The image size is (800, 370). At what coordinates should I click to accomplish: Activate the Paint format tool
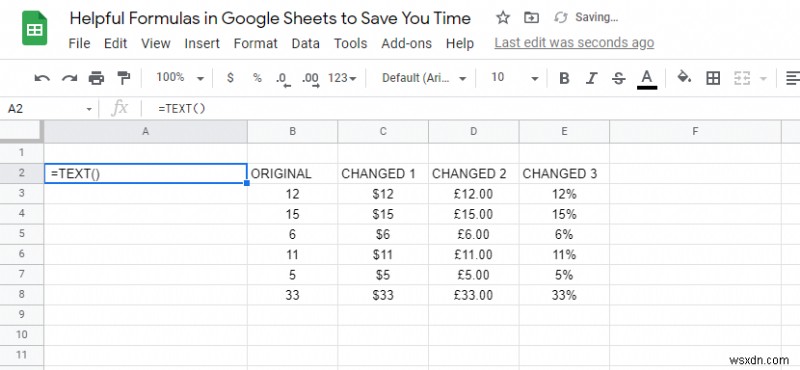[x=123, y=78]
